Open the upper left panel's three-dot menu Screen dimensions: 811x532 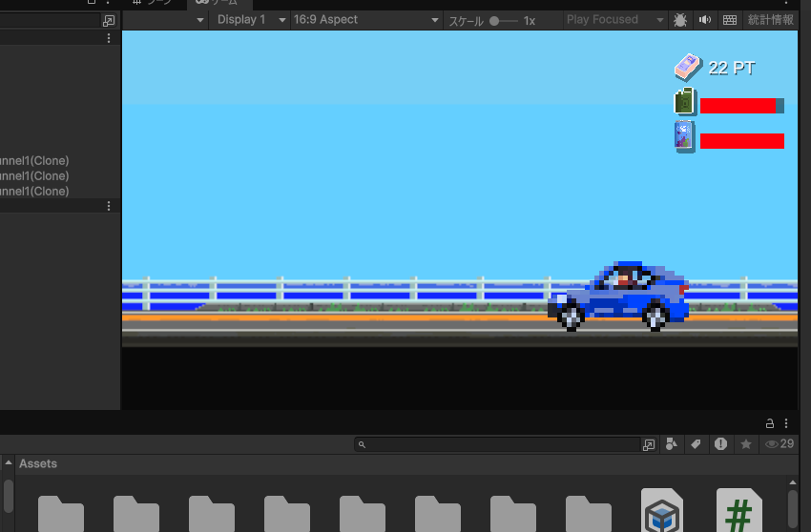coord(109,38)
